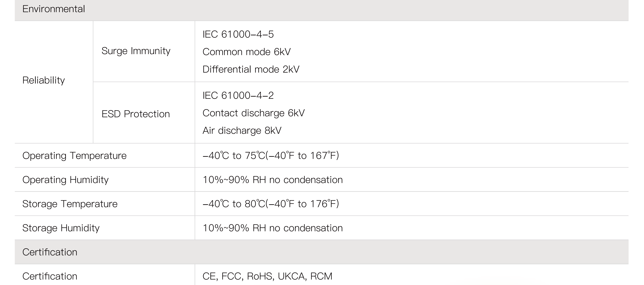Screen dimensions: 644x285
Task: Click the IEC 61000-4-2 standard text
Action: click(x=238, y=96)
